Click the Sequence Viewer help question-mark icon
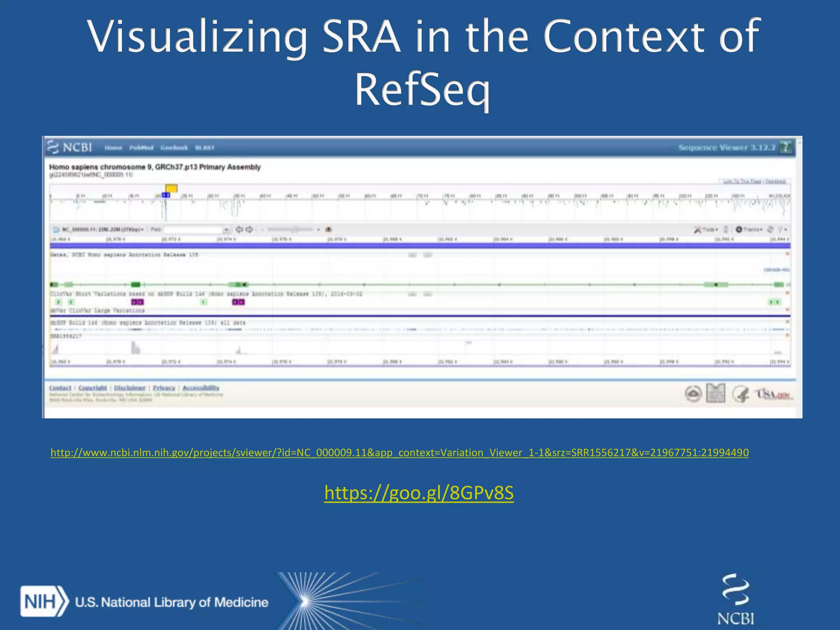This screenshot has height=630, width=840. [785, 147]
